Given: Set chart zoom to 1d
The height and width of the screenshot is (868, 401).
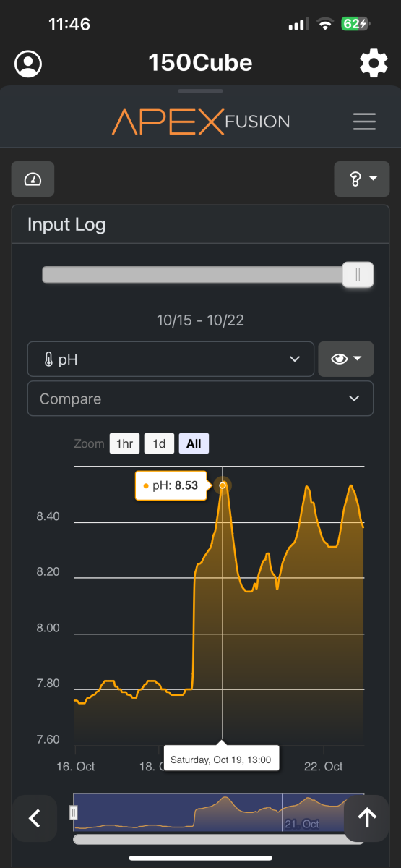Looking at the screenshot, I should (x=159, y=443).
